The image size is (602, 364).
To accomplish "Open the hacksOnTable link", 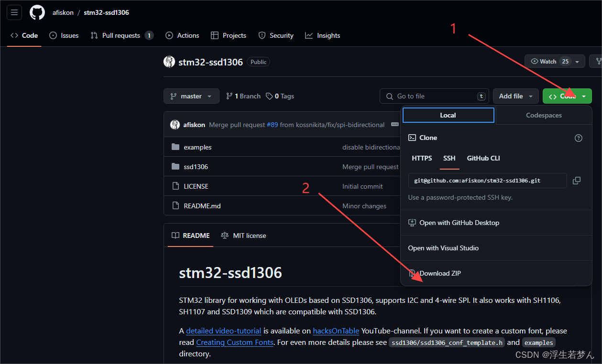I will tap(336, 331).
